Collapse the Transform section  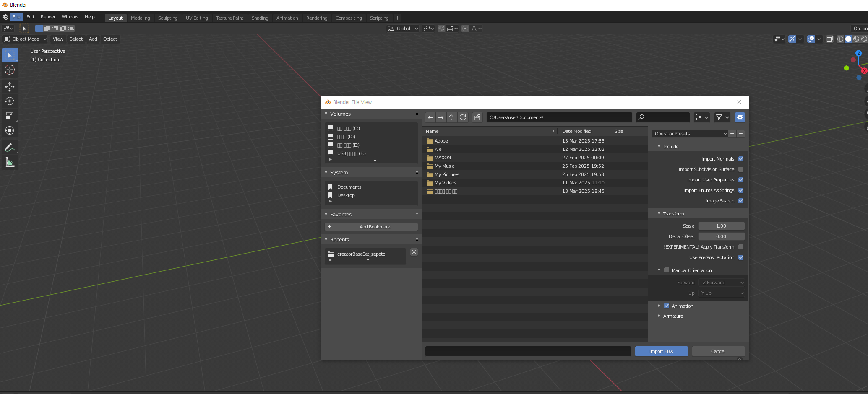pos(659,213)
